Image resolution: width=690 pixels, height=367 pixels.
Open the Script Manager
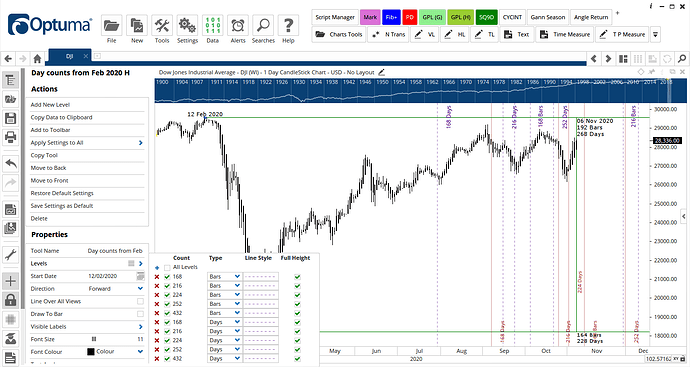point(335,17)
